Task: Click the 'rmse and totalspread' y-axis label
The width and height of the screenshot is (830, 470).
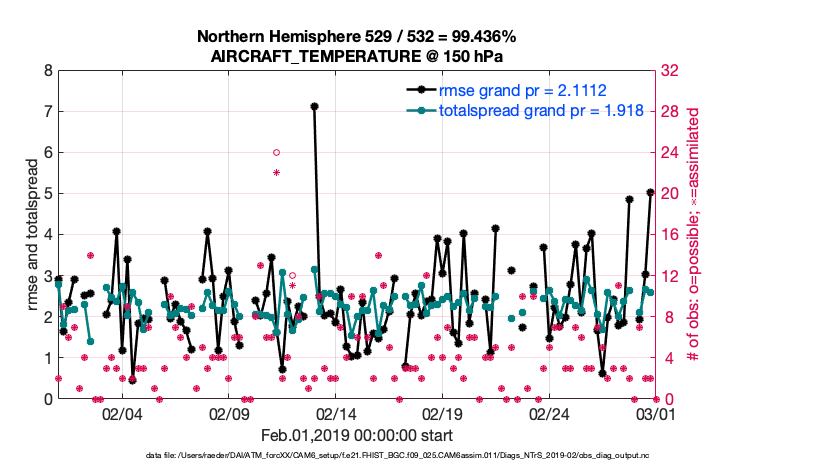Action: click(33, 235)
